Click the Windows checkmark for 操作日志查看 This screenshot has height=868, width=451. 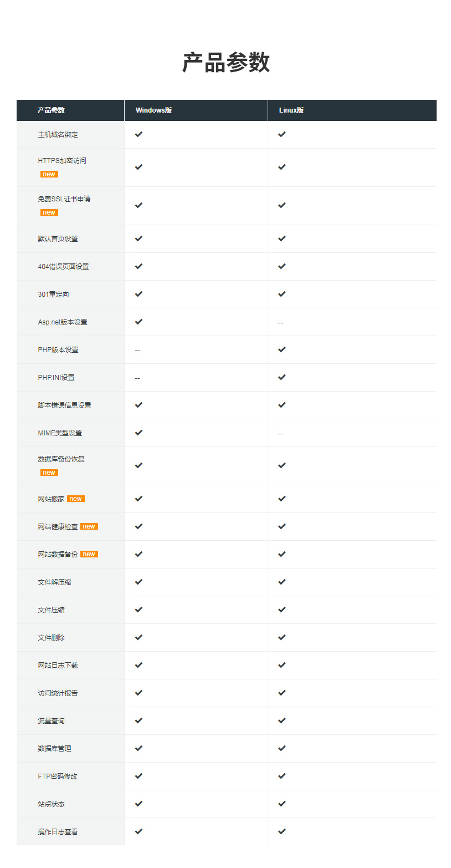click(x=139, y=831)
